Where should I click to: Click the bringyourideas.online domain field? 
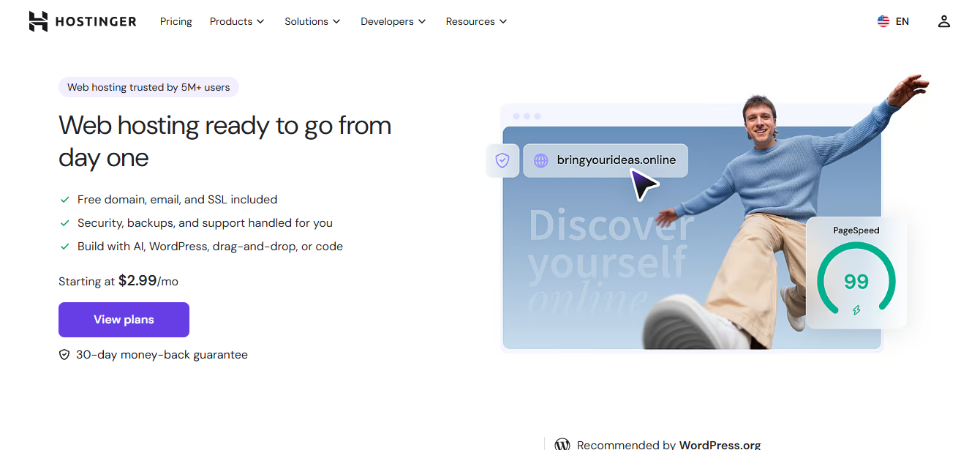coord(606,160)
